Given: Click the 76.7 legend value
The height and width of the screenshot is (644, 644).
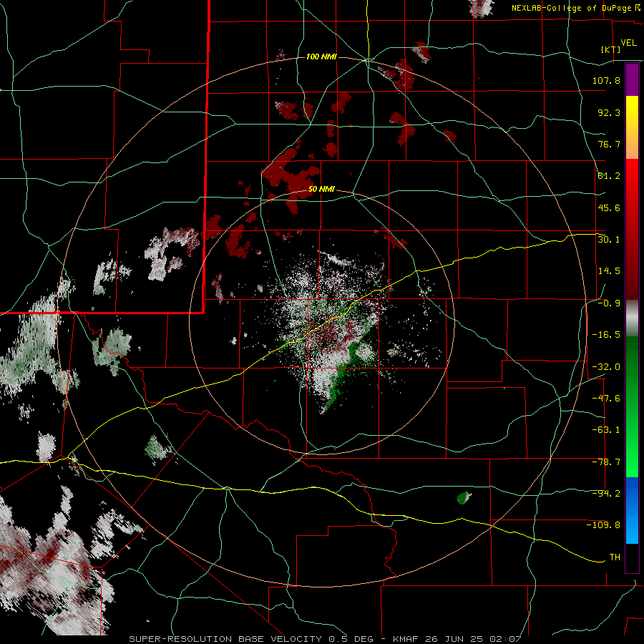Looking at the screenshot, I should tap(609, 144).
